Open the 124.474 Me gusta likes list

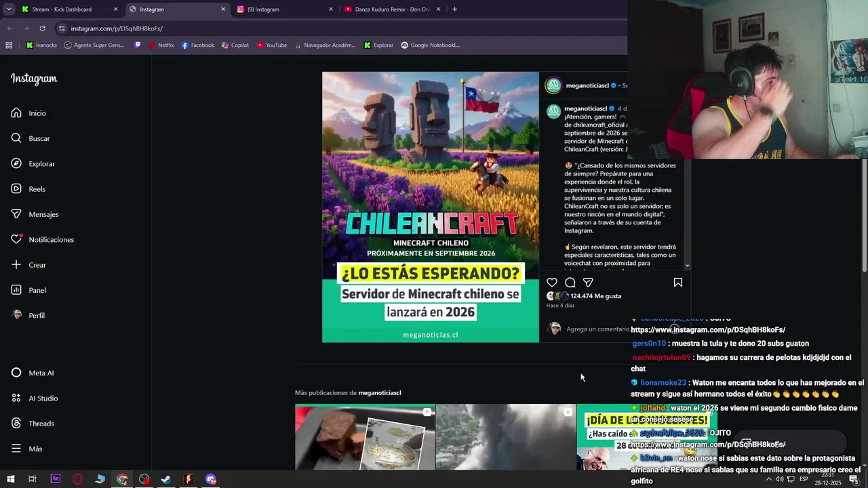coord(595,296)
